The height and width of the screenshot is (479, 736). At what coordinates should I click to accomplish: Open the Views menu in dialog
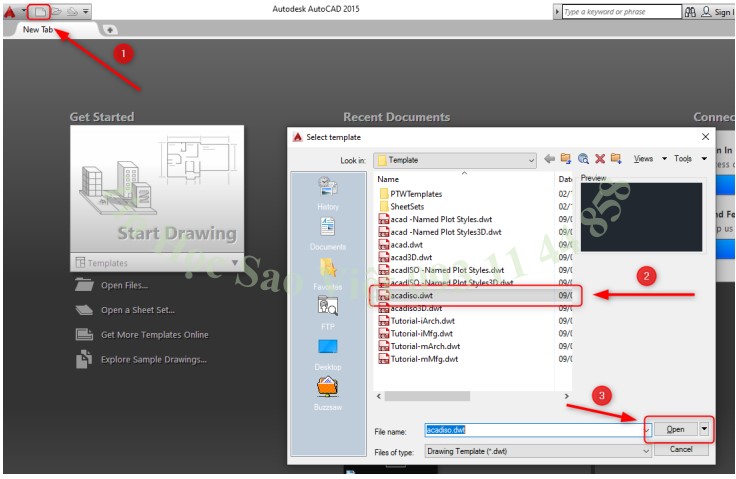coord(643,159)
